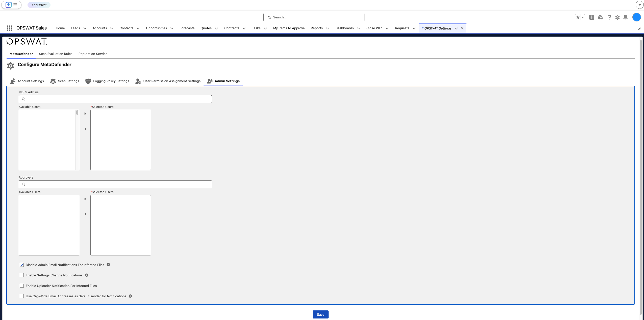Go to Forecasts in navigation bar
644x320 pixels.
[x=187, y=28]
